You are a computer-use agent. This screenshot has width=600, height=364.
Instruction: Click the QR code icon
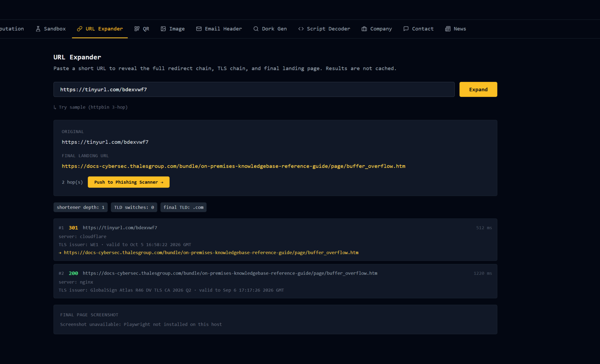click(137, 29)
